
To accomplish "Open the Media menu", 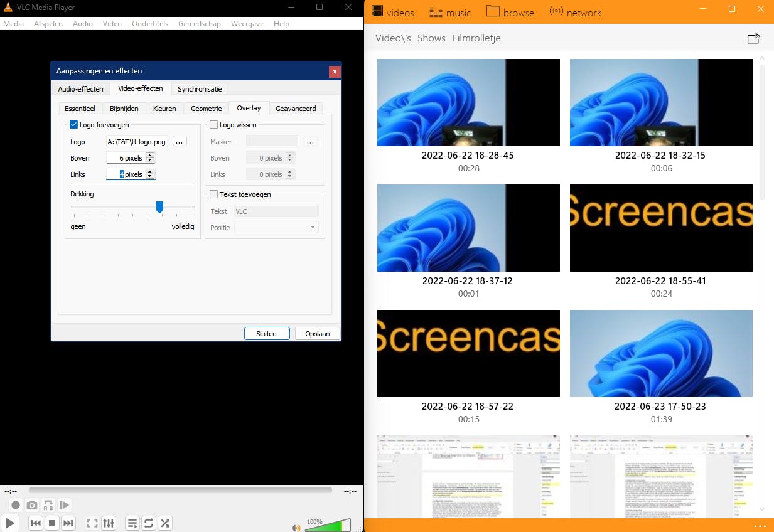I will point(13,24).
